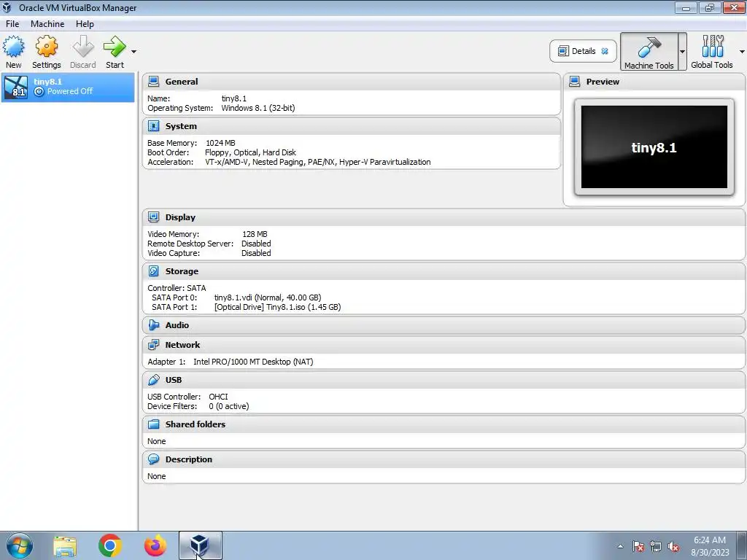
Task: Show hidden tray icons arrow
Action: [620, 546]
